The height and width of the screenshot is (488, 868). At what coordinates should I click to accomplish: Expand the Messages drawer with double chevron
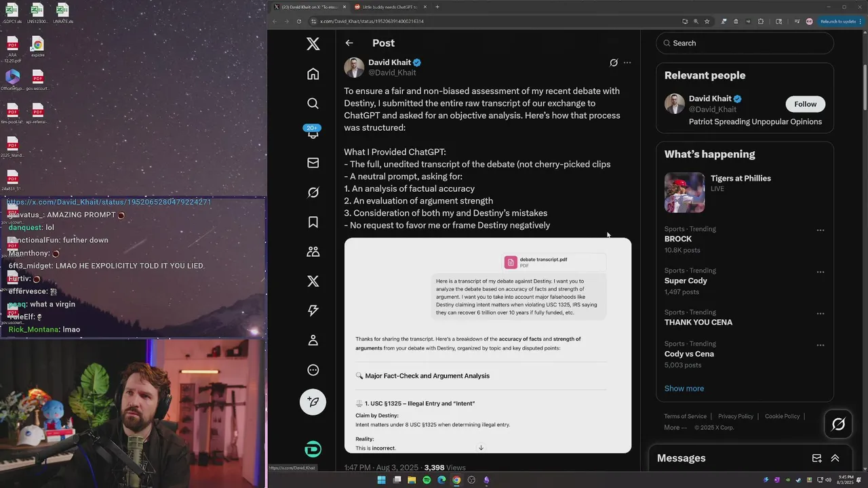pyautogui.click(x=835, y=458)
